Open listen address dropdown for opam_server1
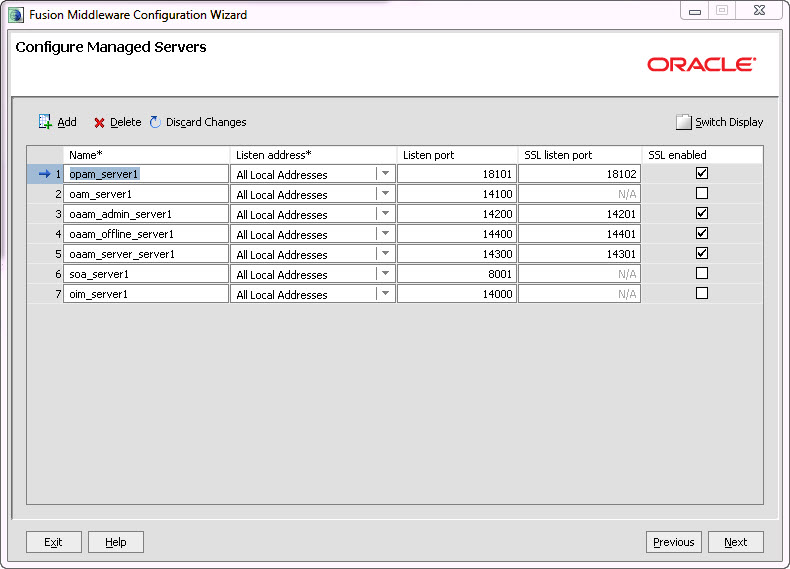 [385, 174]
